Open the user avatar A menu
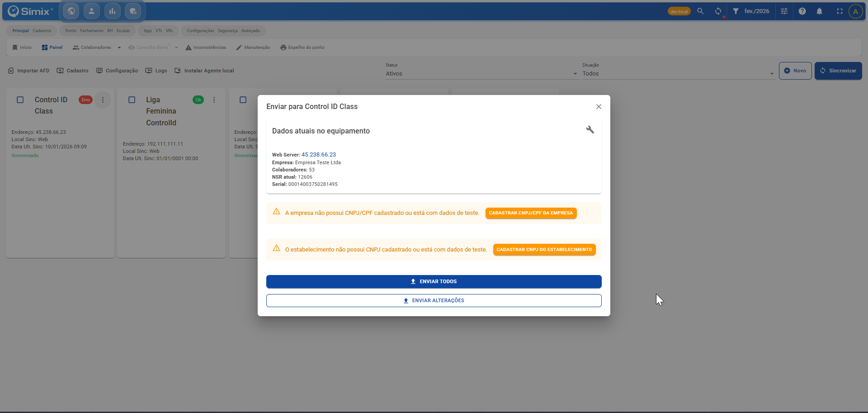868x413 pixels. [x=855, y=11]
